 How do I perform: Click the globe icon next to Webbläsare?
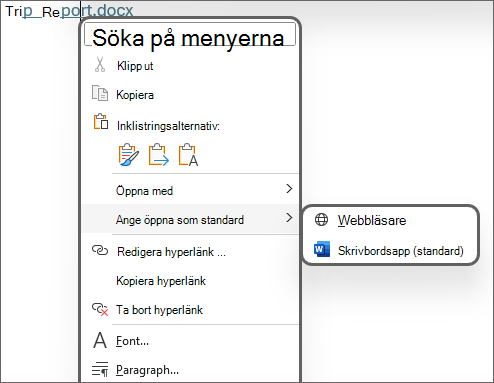tap(321, 220)
